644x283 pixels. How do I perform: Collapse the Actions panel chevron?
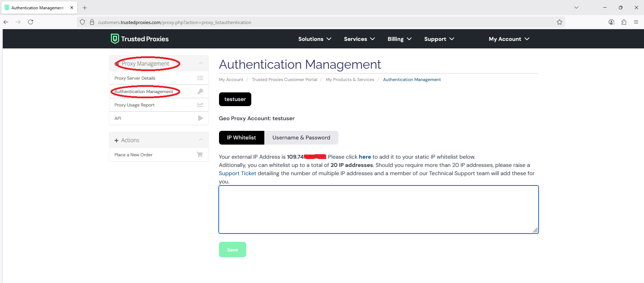pyautogui.click(x=201, y=140)
